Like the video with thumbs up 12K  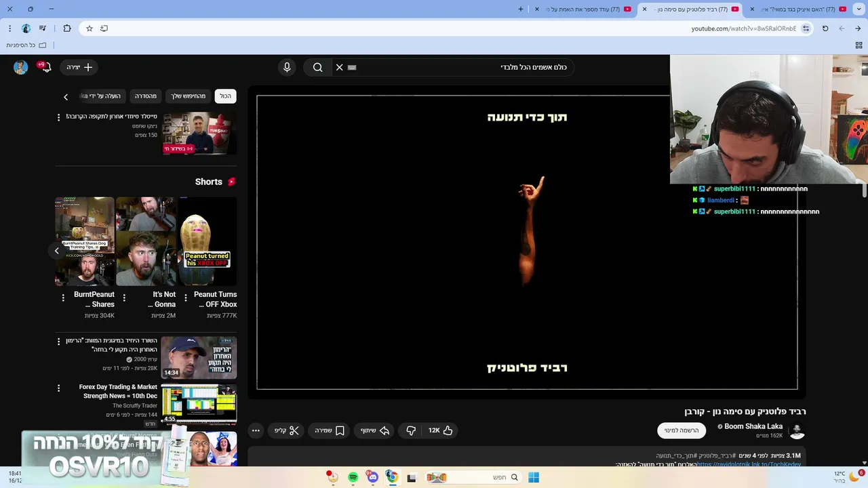[x=440, y=430]
